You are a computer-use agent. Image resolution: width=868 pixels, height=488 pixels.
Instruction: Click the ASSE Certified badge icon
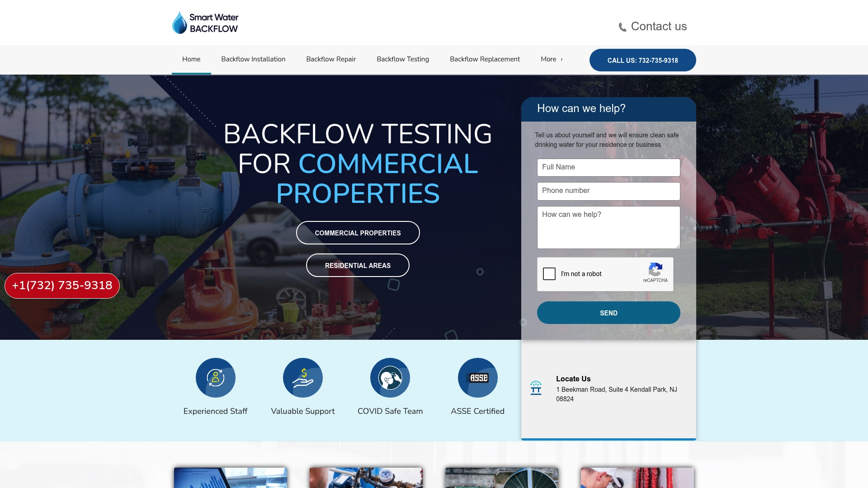tap(478, 378)
